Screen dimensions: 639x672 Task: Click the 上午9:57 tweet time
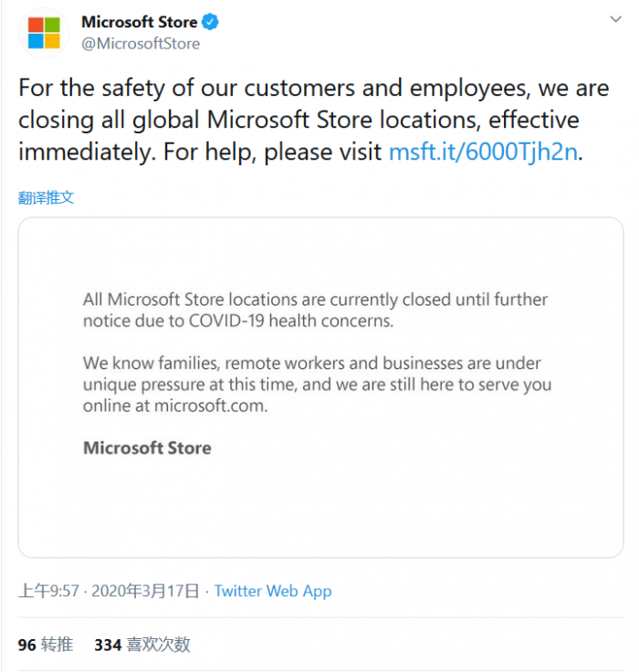(48, 591)
